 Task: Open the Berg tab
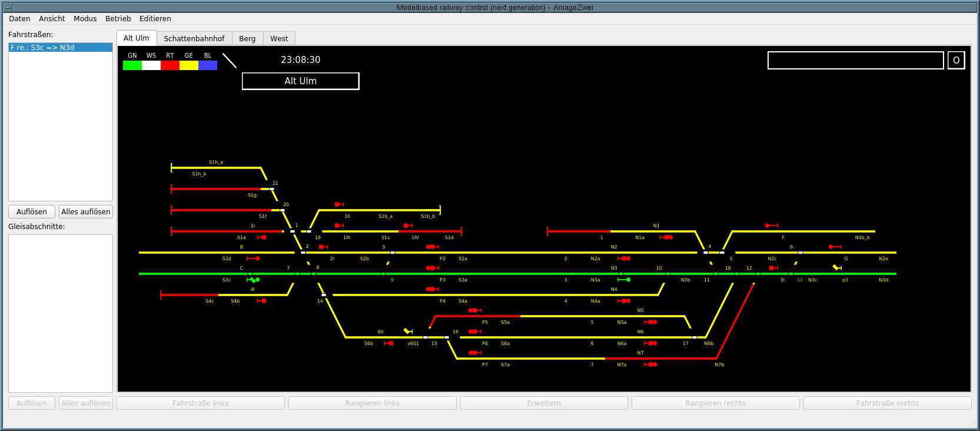pos(247,38)
